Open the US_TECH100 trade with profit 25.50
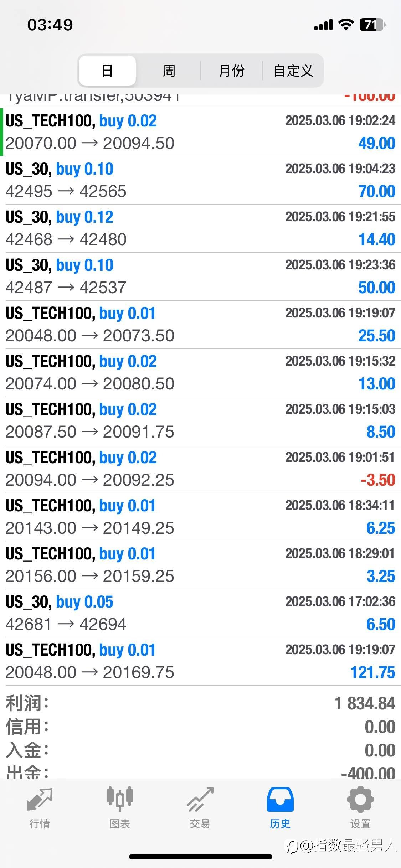Screen dimensions: 401x868 tap(200, 325)
